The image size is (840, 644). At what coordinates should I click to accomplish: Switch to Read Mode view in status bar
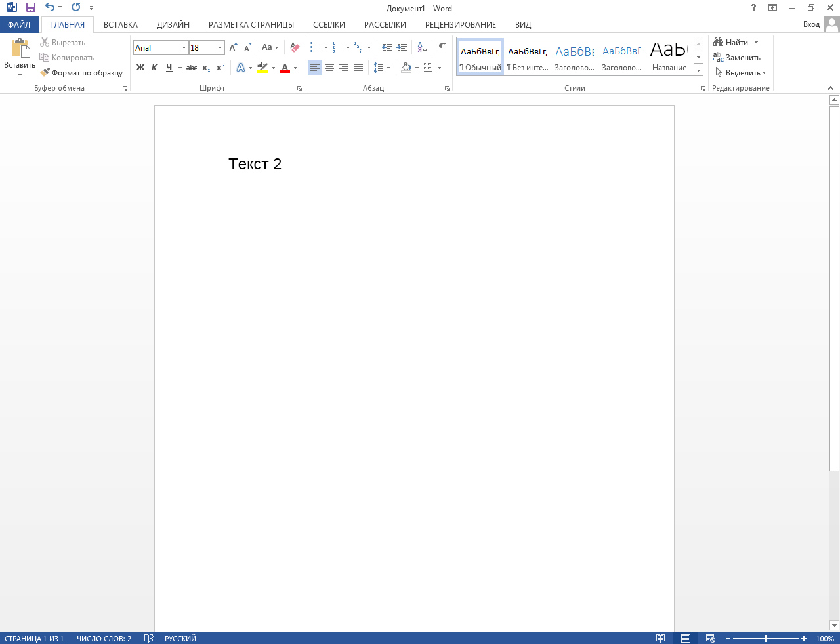661,638
